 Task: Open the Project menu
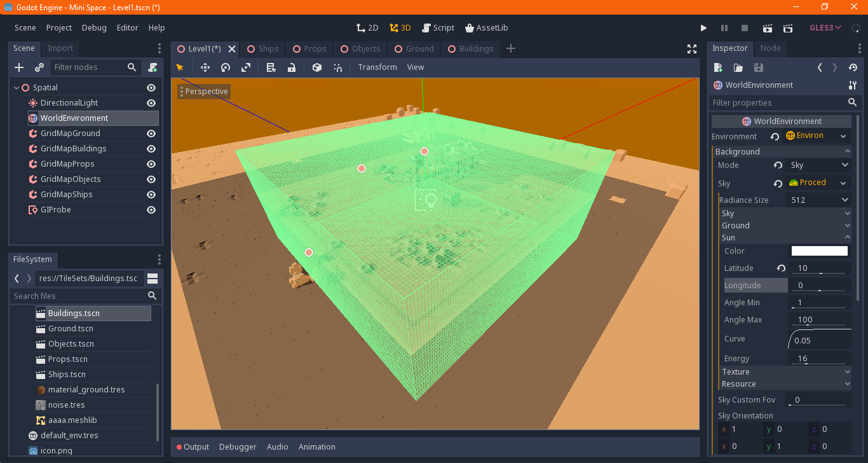tap(58, 27)
